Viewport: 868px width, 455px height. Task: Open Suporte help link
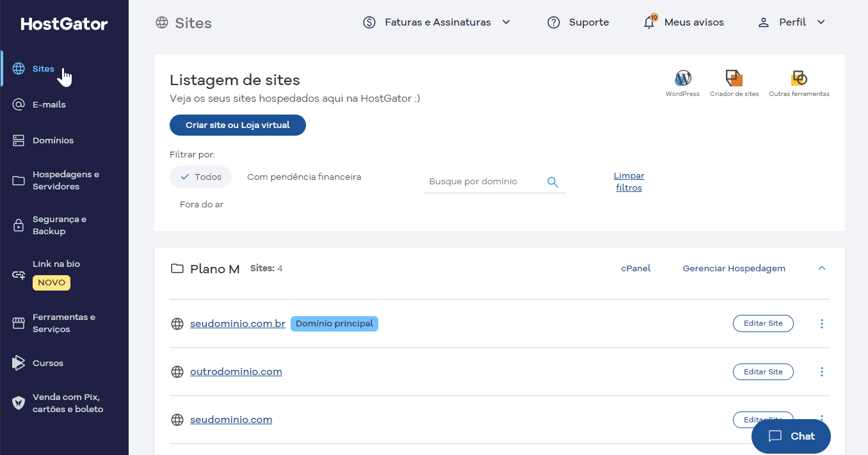(x=589, y=22)
